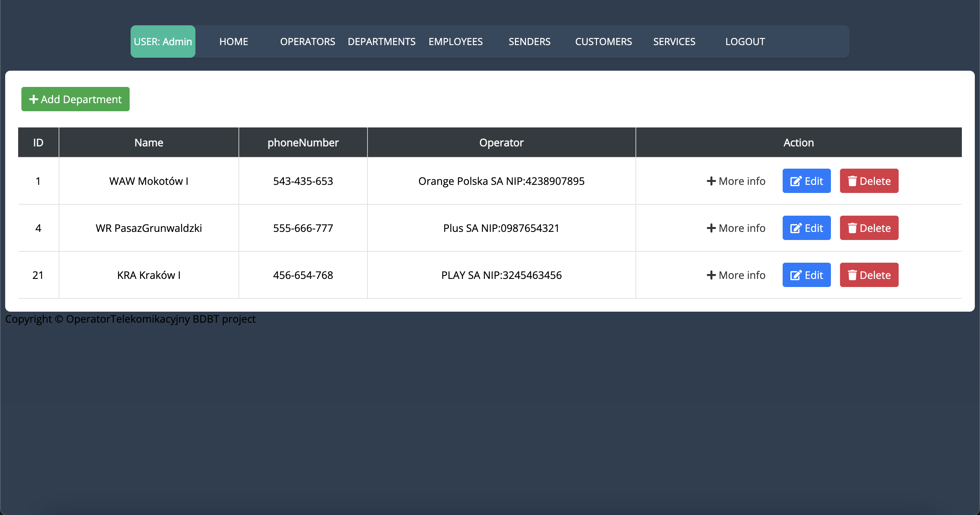
Task: Click the Add Department plus icon
Action: coord(33,99)
